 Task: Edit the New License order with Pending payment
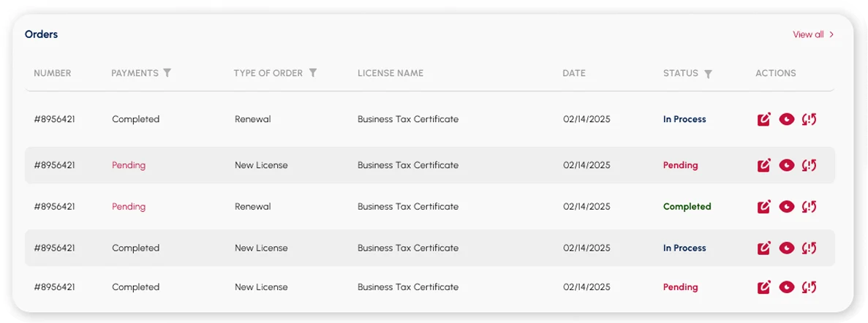[x=764, y=165]
